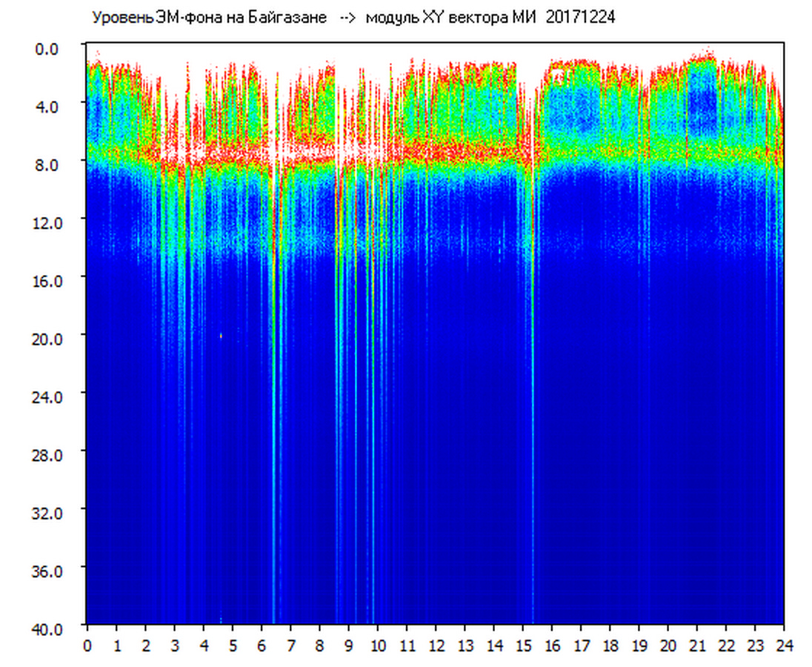Screen dimensions: 812x667
Task: Click the chart title 'Уровень ЭМ-фона на Байгазане'
Action: click(x=209, y=18)
